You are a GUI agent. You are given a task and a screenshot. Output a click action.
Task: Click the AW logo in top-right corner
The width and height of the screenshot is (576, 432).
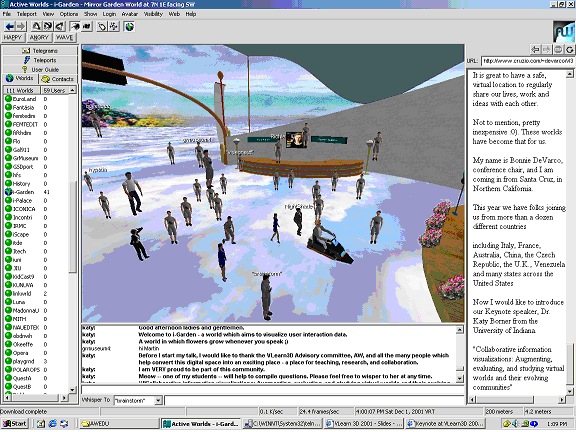[x=564, y=32]
